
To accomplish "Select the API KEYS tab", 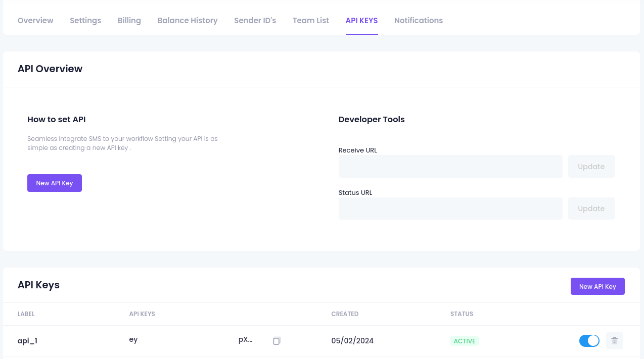I will coord(362,21).
